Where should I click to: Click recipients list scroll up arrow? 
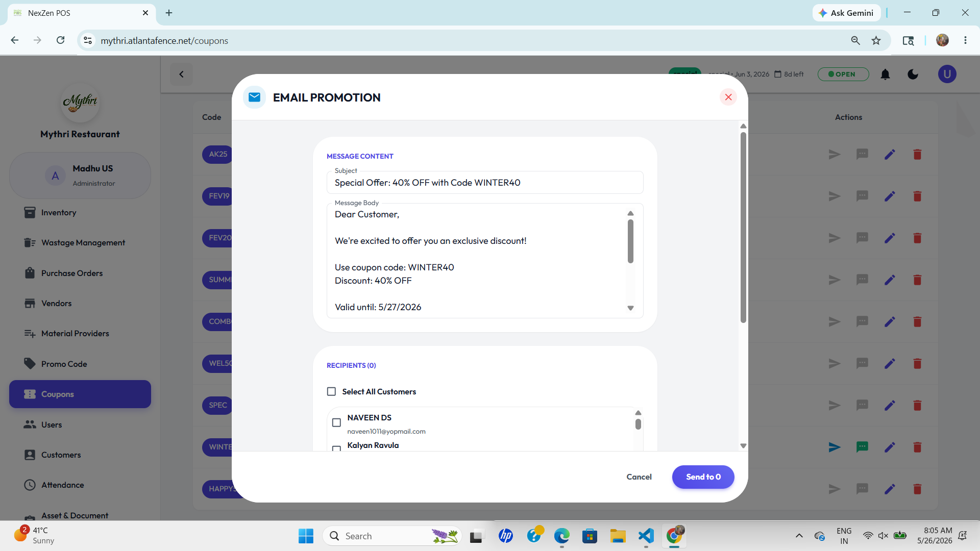638,413
